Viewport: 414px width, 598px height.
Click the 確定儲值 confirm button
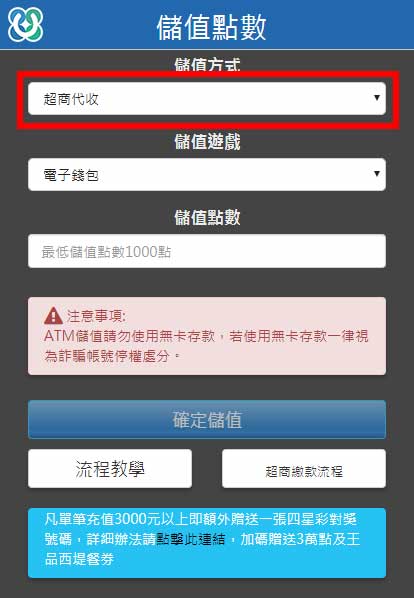click(x=207, y=420)
